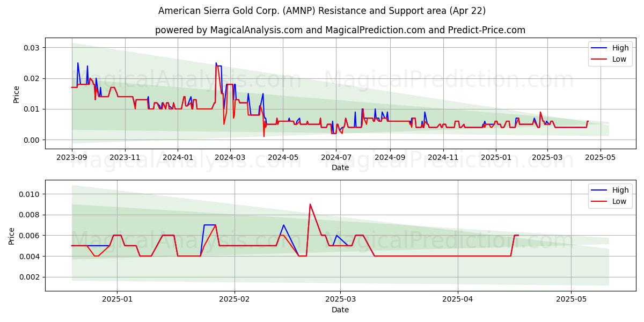This screenshot has width=644, height=322.
Task: Click the '0.01' price tick label
Action: (x=32, y=109)
